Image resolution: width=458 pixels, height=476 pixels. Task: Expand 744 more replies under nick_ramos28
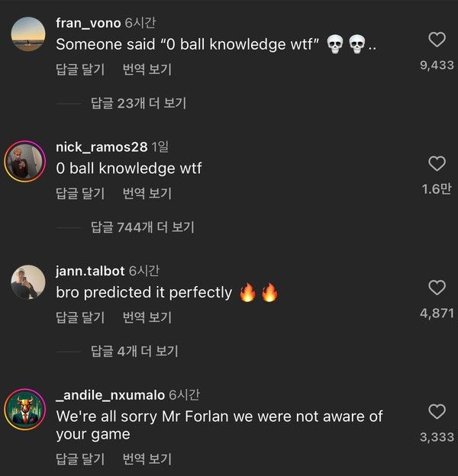[x=142, y=227]
